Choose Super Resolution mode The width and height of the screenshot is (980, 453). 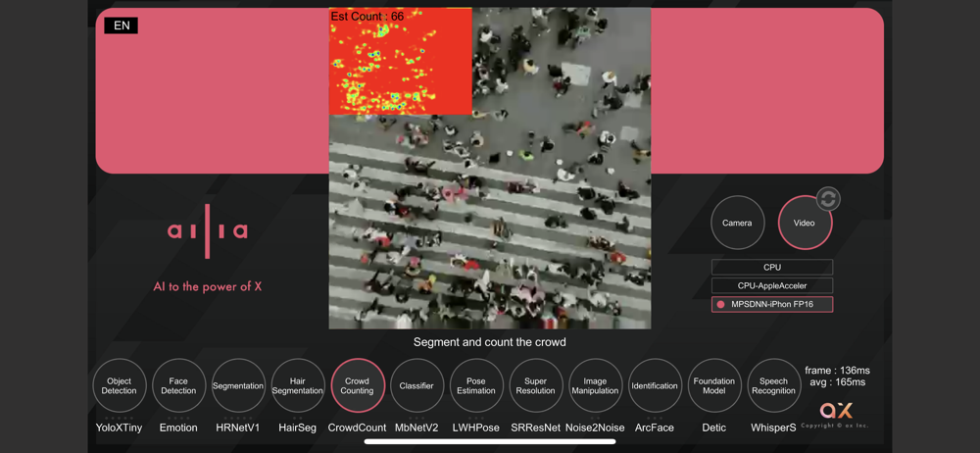pyautogui.click(x=536, y=385)
